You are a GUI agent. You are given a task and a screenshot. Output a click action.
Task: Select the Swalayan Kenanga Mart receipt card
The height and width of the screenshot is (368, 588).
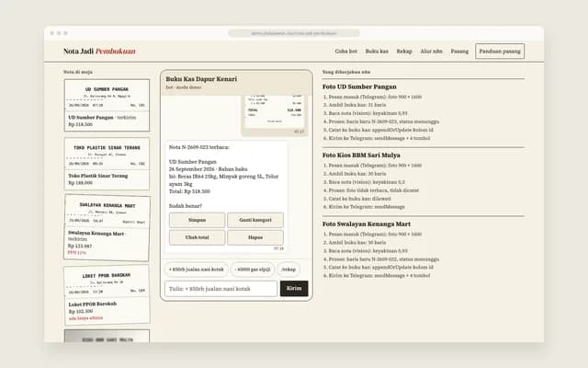(x=107, y=227)
